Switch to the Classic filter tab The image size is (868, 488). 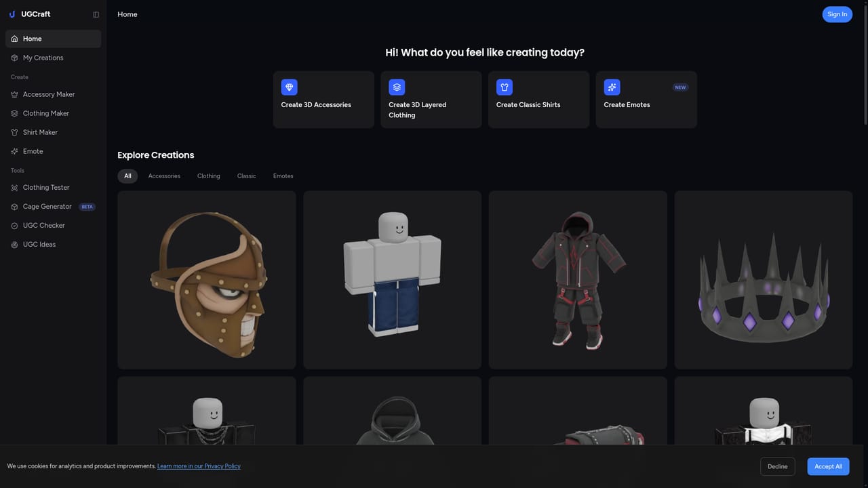click(x=247, y=176)
